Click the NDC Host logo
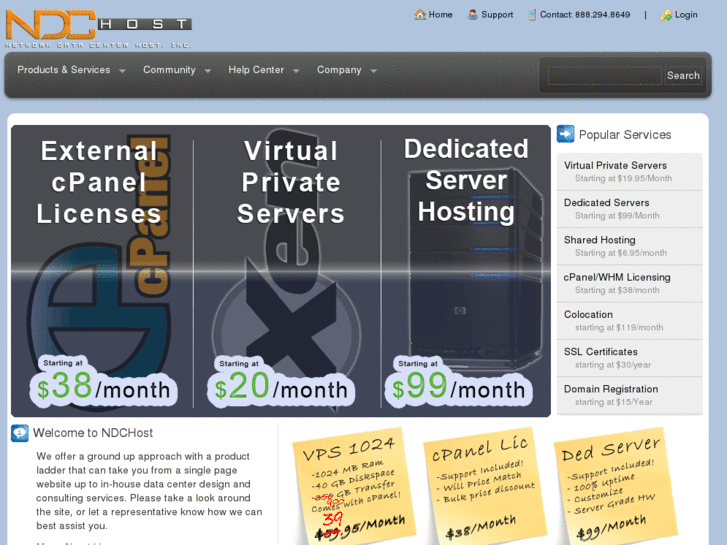Screen dimensions: 727x545 (x=98, y=28)
